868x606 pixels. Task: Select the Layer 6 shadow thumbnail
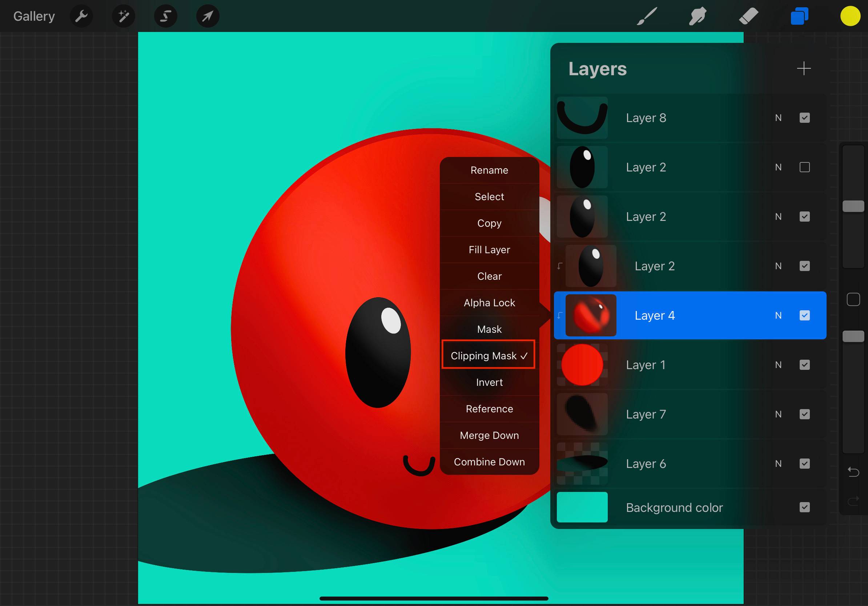click(x=582, y=464)
